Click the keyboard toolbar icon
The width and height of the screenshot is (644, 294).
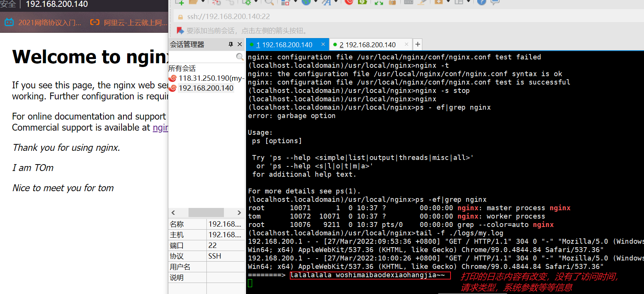coord(408,2)
